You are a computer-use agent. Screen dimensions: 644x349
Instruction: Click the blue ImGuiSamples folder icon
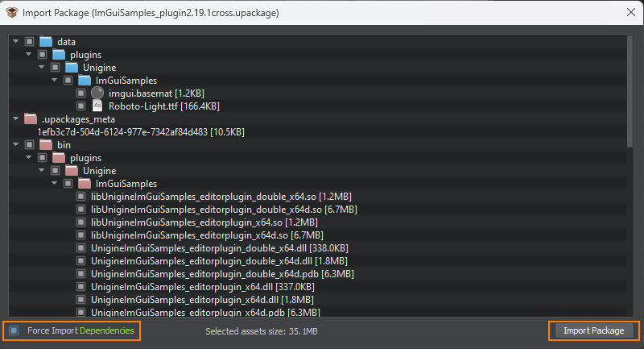(85, 80)
